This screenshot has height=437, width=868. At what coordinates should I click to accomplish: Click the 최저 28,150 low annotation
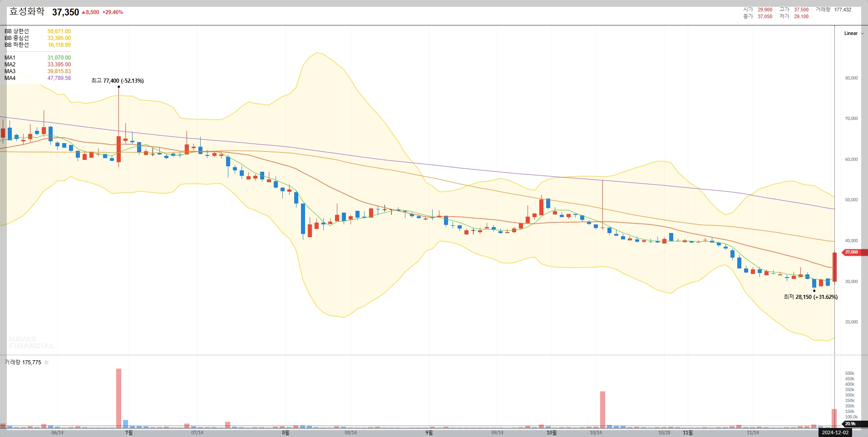tap(811, 297)
